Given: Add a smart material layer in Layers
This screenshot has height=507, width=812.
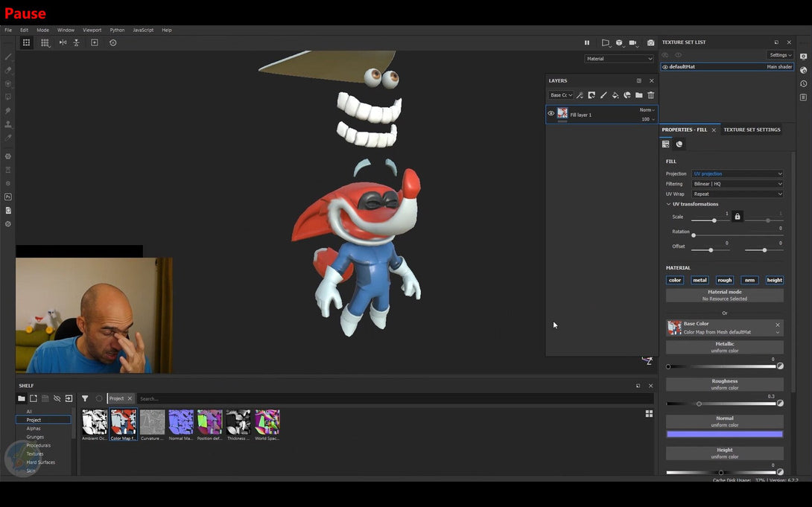Looking at the screenshot, I should coord(627,95).
